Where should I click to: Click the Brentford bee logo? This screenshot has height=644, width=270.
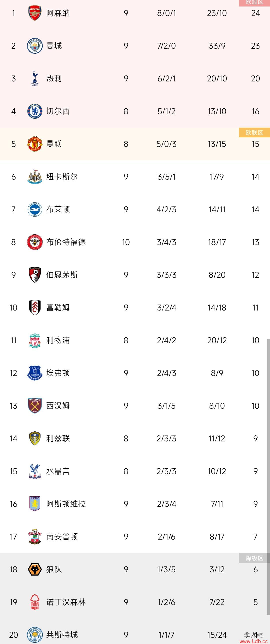(34, 242)
